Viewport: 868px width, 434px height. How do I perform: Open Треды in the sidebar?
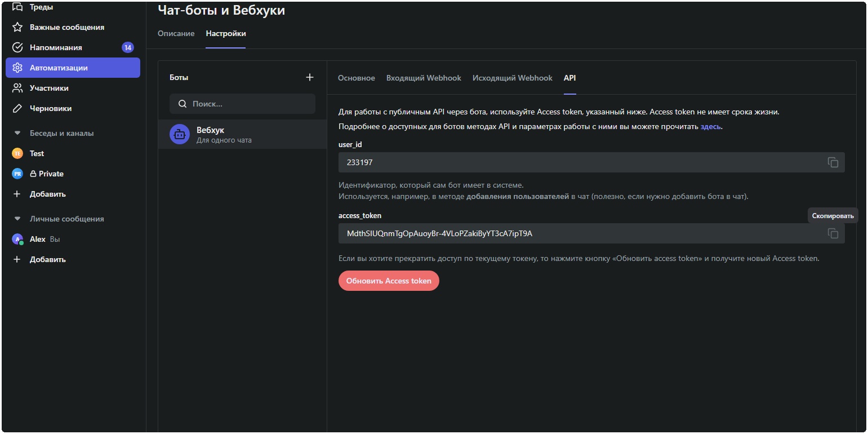42,7
